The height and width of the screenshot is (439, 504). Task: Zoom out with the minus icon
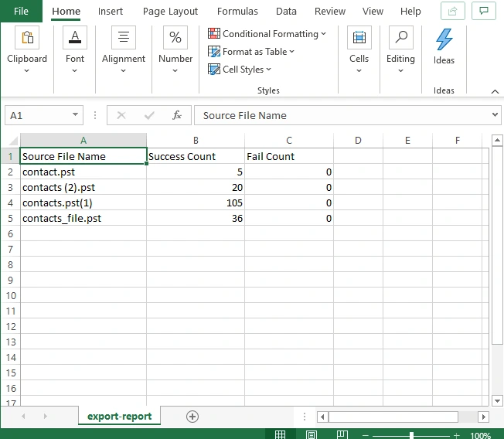365,435
